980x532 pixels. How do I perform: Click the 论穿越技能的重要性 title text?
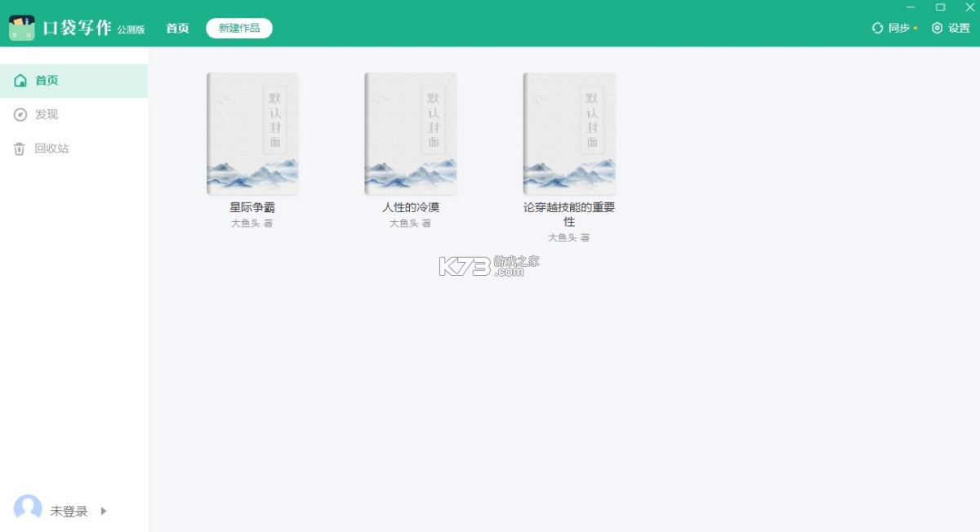[569, 215]
